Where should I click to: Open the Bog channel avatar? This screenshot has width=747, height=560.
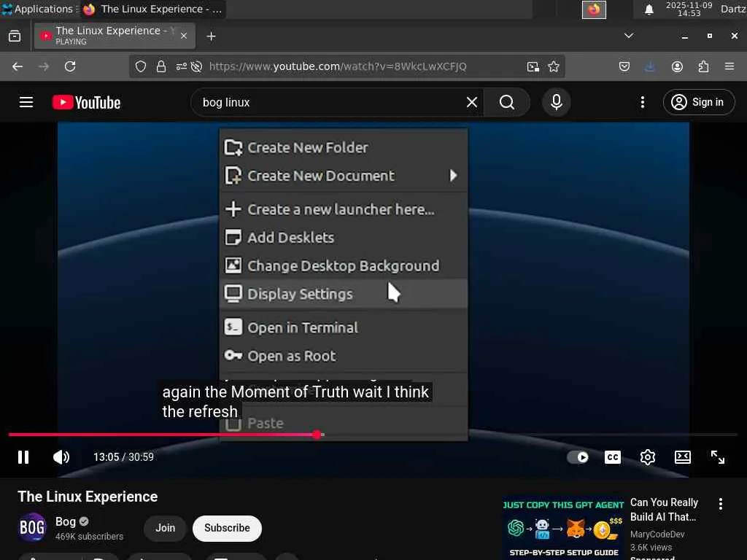32,528
